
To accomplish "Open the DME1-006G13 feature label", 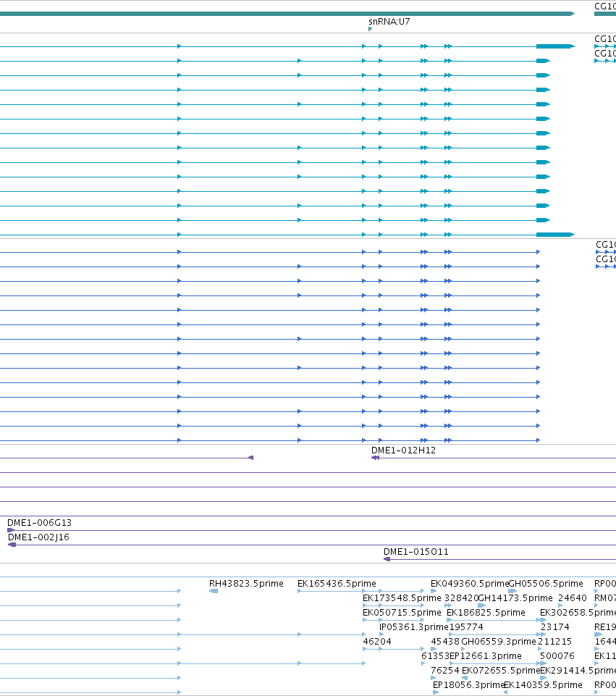I will pyautogui.click(x=40, y=522).
